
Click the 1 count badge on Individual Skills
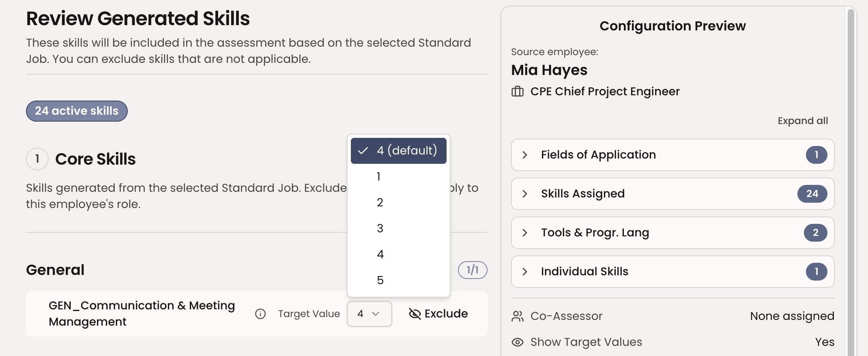[816, 272]
